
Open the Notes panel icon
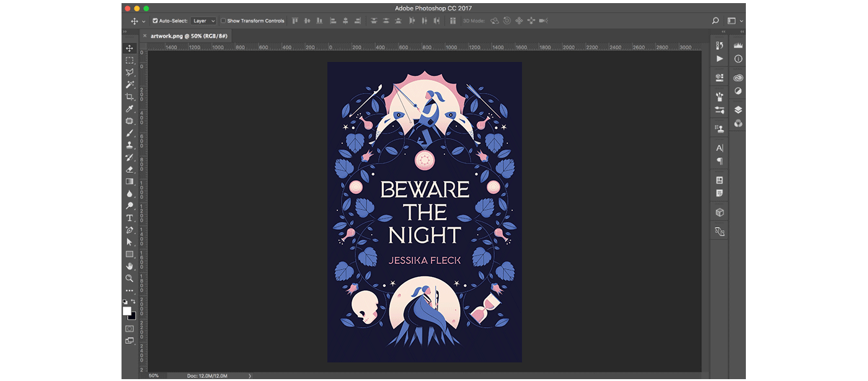(x=719, y=193)
